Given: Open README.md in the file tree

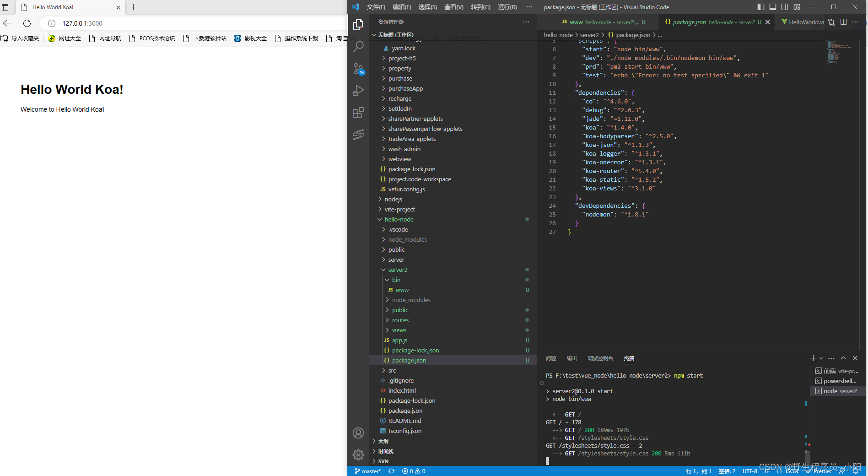Looking at the screenshot, I should coord(404,421).
